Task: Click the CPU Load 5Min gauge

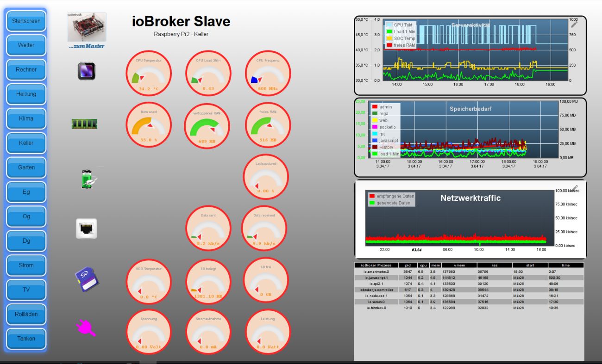Action: [208, 74]
